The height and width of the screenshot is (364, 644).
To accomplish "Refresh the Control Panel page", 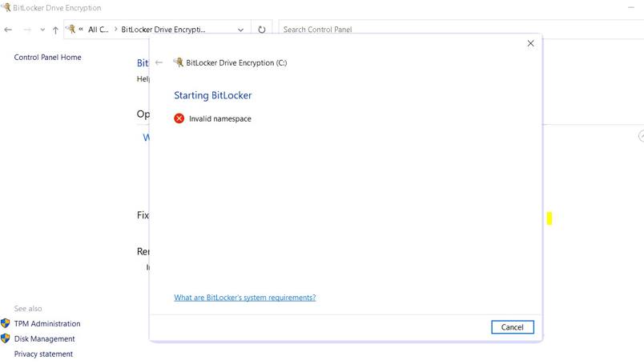I will click(262, 30).
